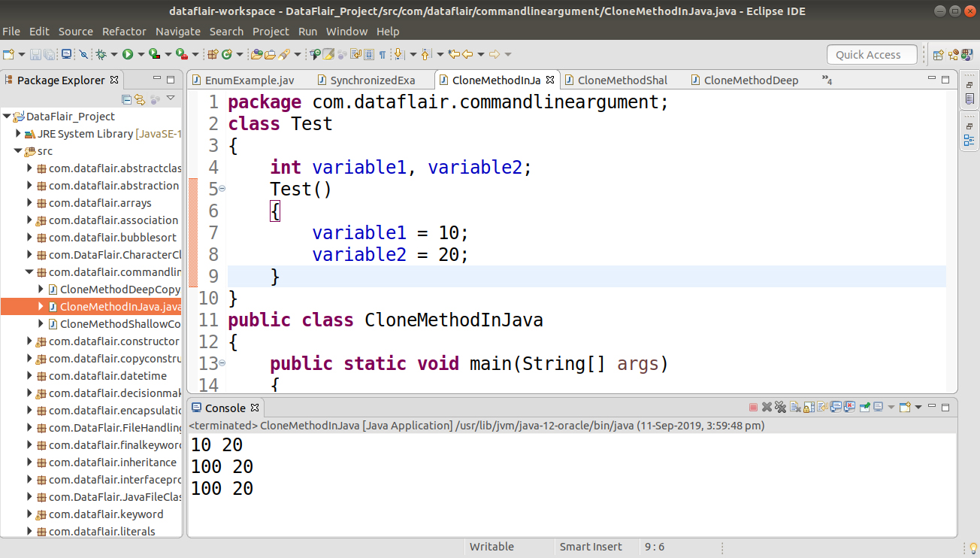Screen dimensions: 980x558
Task: Show hidden editor tabs list (»4)
Action: point(827,80)
